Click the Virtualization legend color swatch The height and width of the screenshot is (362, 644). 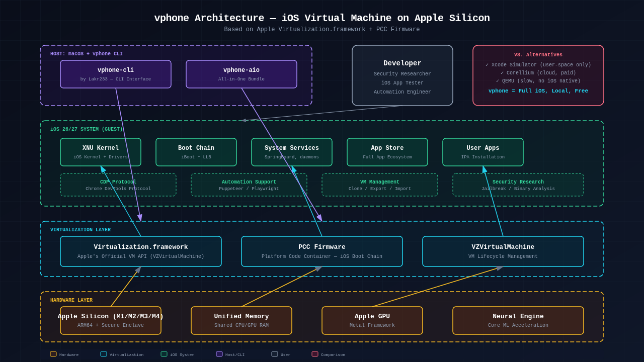tap(104, 354)
